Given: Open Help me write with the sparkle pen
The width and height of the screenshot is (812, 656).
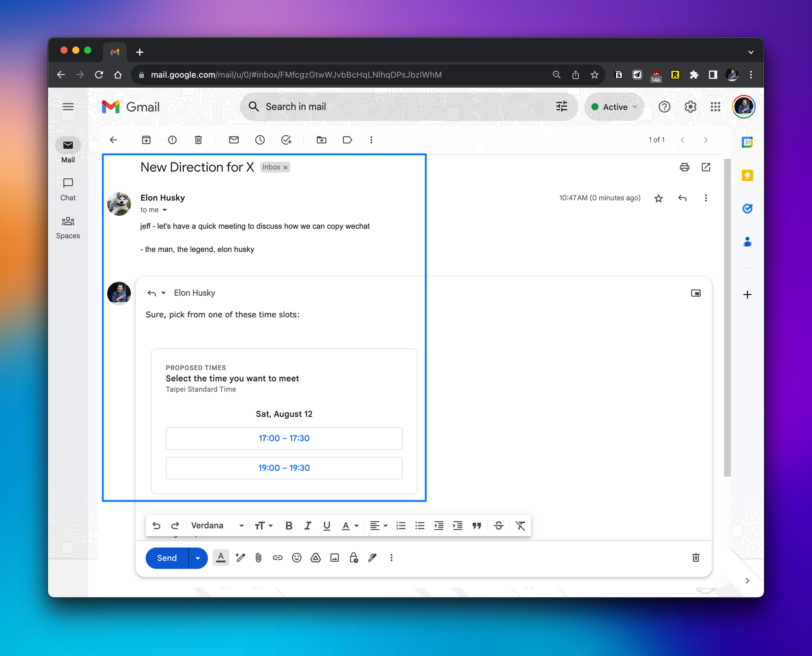Looking at the screenshot, I should pos(240,558).
